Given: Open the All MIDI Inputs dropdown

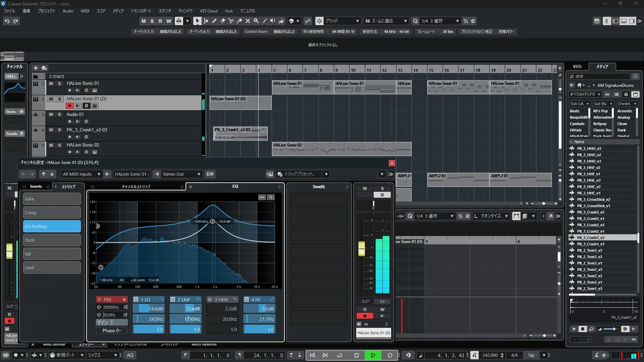Looking at the screenshot, I should tap(82, 174).
